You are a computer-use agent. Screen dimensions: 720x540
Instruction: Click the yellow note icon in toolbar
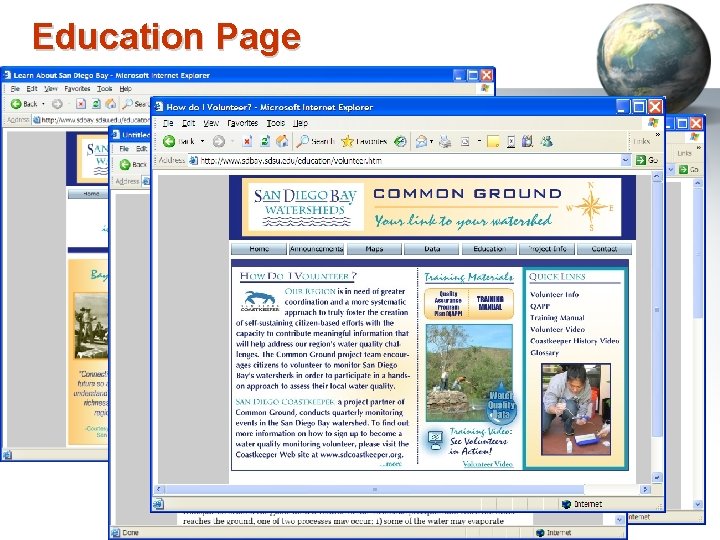[493, 141]
